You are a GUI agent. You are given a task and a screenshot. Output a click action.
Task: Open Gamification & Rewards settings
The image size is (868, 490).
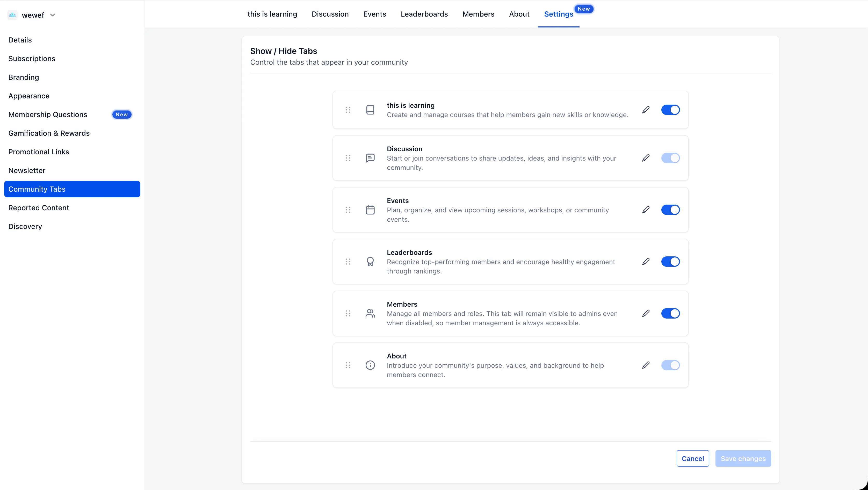click(x=72, y=133)
